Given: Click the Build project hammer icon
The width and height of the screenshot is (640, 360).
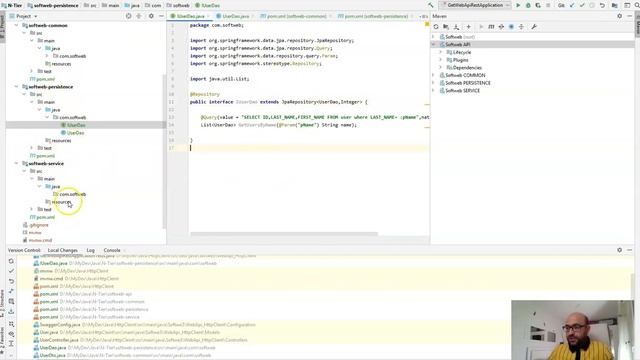Looking at the screenshot, I should coord(431,5).
